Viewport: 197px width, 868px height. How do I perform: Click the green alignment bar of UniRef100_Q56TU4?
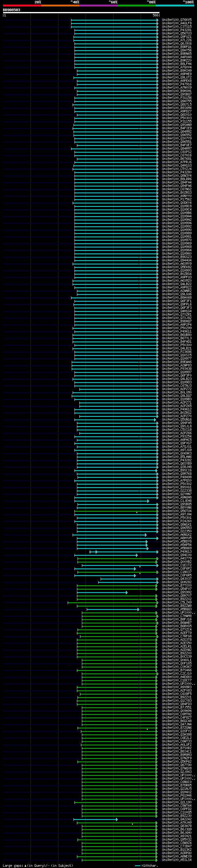coord(116,511)
